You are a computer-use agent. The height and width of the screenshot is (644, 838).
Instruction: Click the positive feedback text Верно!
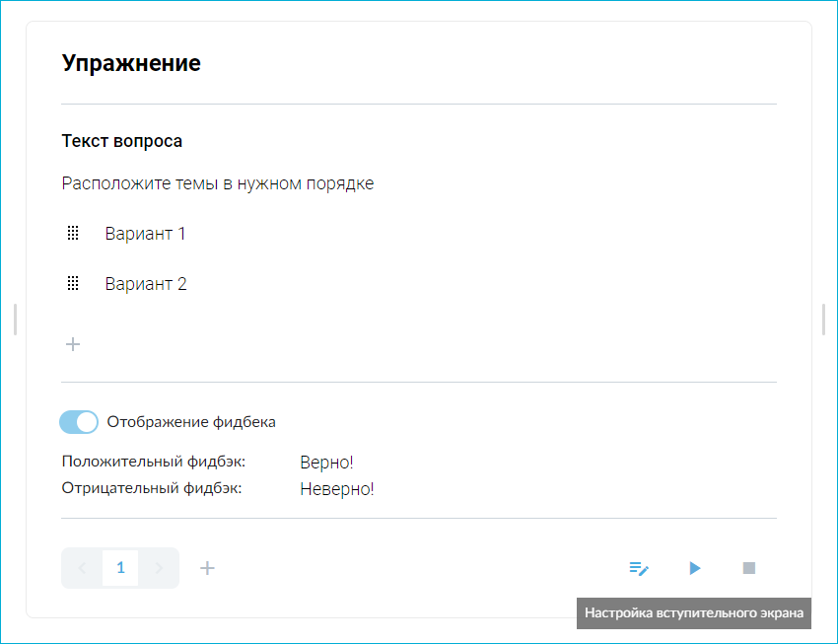(325, 462)
